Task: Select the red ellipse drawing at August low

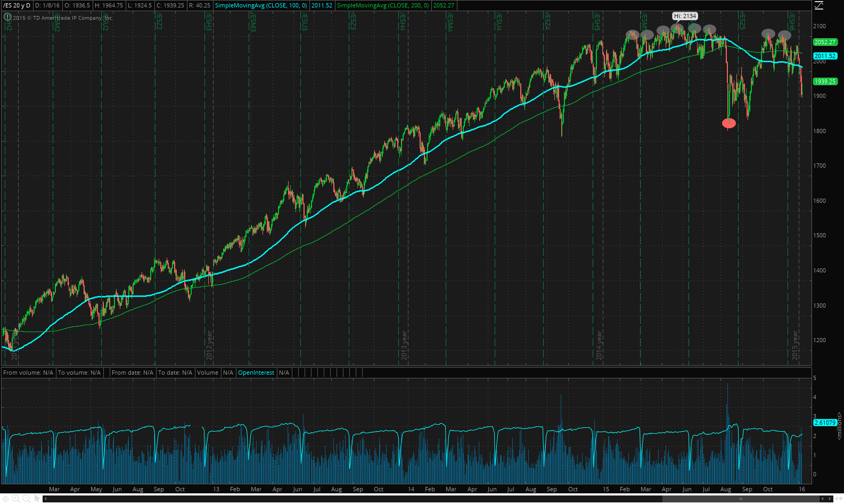Action: [728, 123]
